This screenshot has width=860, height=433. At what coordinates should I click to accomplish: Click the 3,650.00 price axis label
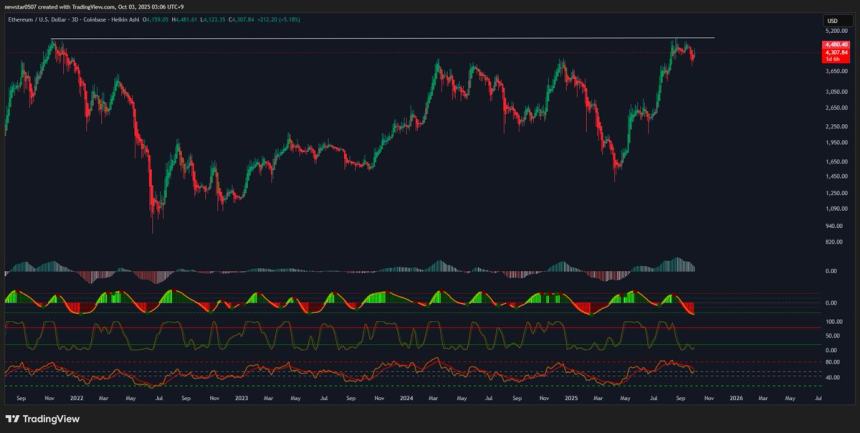tap(836, 71)
